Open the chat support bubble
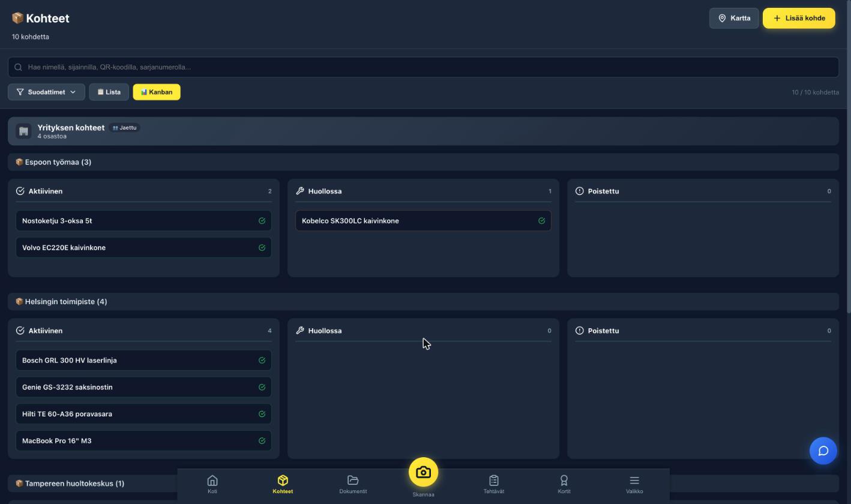Image resolution: width=851 pixels, height=504 pixels. (823, 451)
